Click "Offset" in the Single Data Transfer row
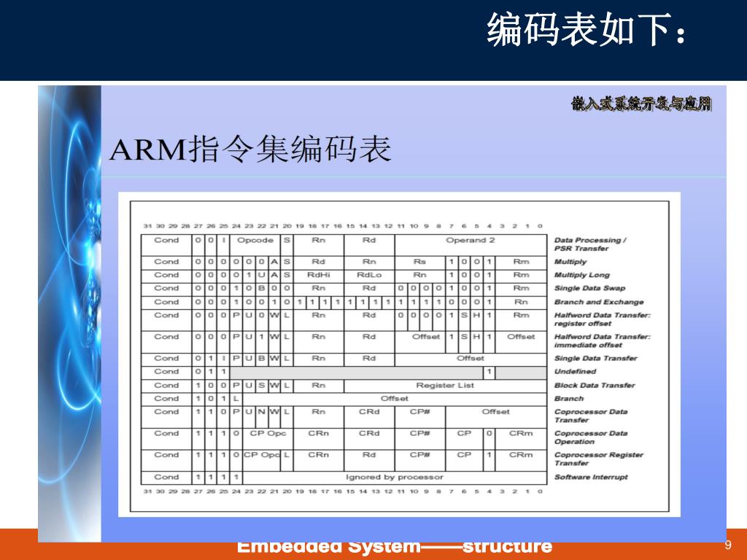The height and width of the screenshot is (560, 747). tap(471, 358)
